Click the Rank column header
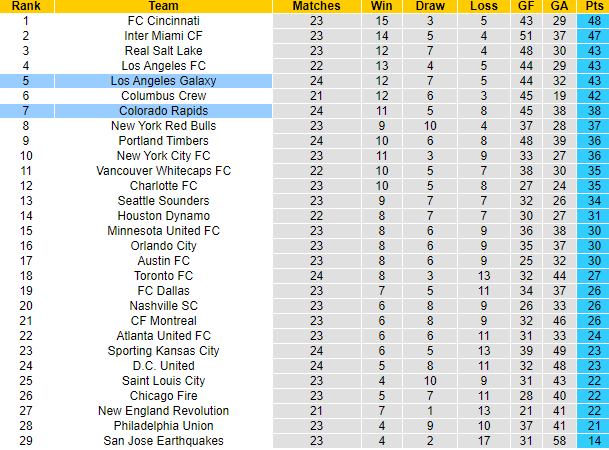Screen dimensions: 609x450 coord(27,6)
